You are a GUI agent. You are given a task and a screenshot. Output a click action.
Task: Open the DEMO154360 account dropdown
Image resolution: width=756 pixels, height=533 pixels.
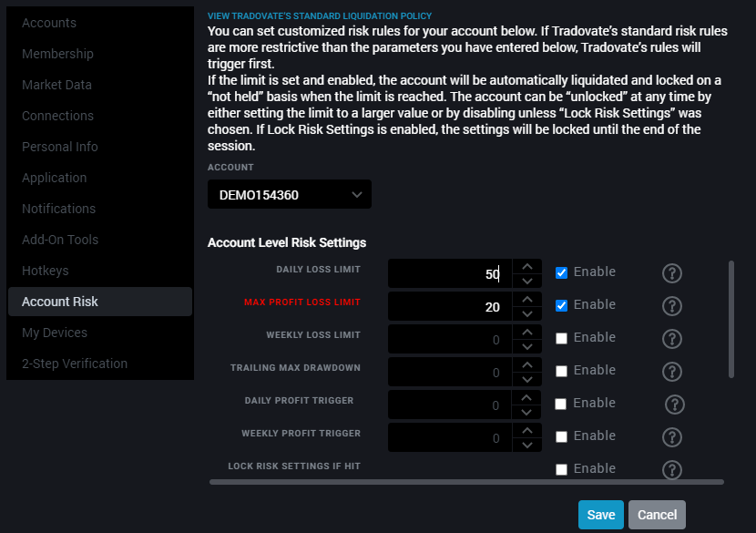(289, 194)
